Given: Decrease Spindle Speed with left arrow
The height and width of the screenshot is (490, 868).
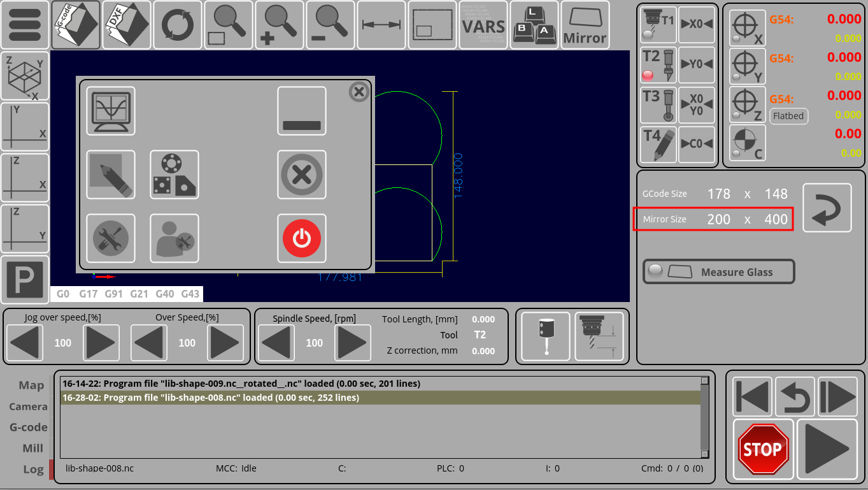Looking at the screenshot, I should point(276,343).
